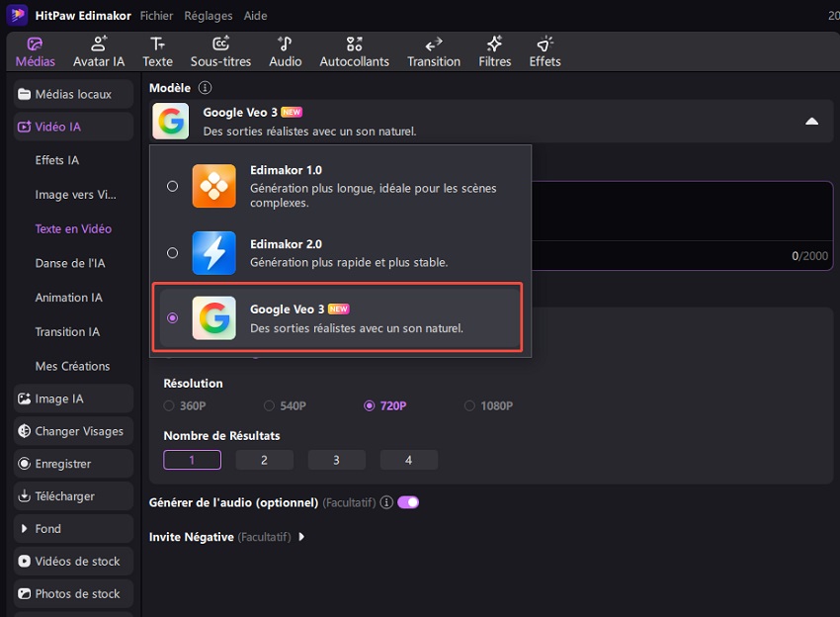Click in the prompt text area
The height and width of the screenshot is (617, 840).
pyautogui.click(x=682, y=212)
